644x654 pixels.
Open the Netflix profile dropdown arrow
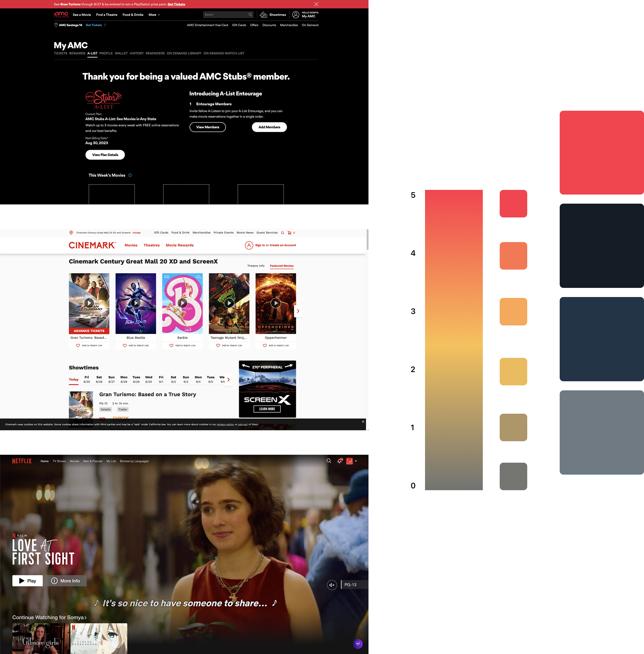click(x=356, y=461)
